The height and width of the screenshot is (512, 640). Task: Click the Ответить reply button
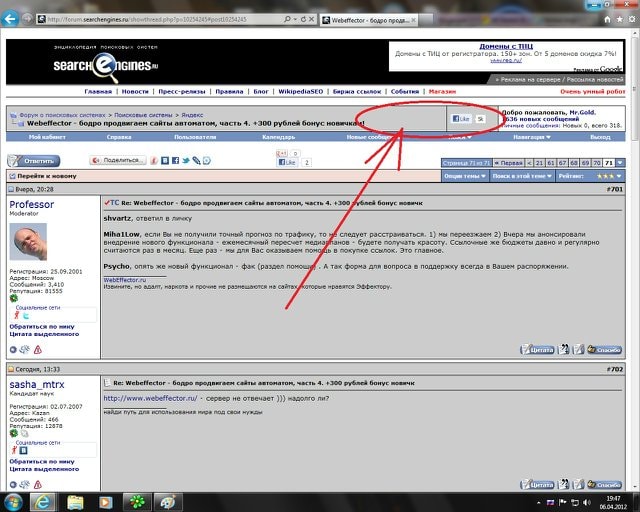click(34, 161)
